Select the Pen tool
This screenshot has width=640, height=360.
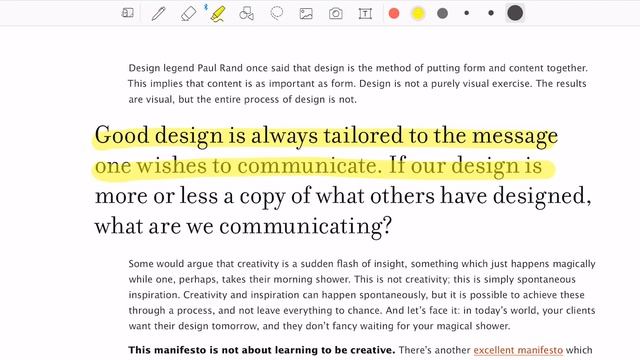(158, 13)
